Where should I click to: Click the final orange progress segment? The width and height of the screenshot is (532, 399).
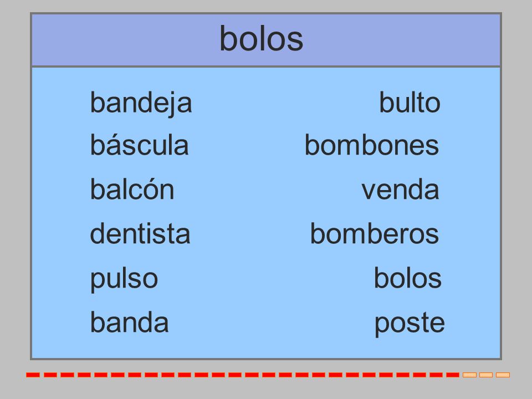pos(503,375)
